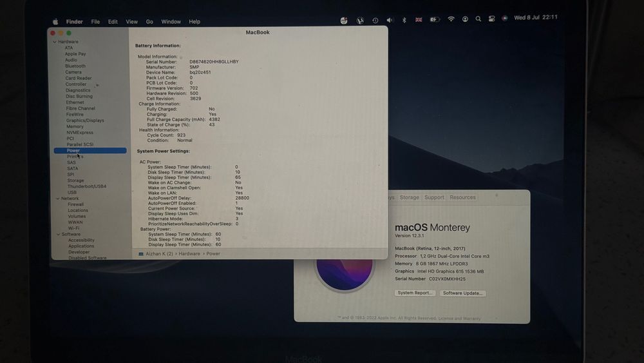Select Card Reader in the sidebar
This screenshot has width=644, height=363.
[x=79, y=78]
